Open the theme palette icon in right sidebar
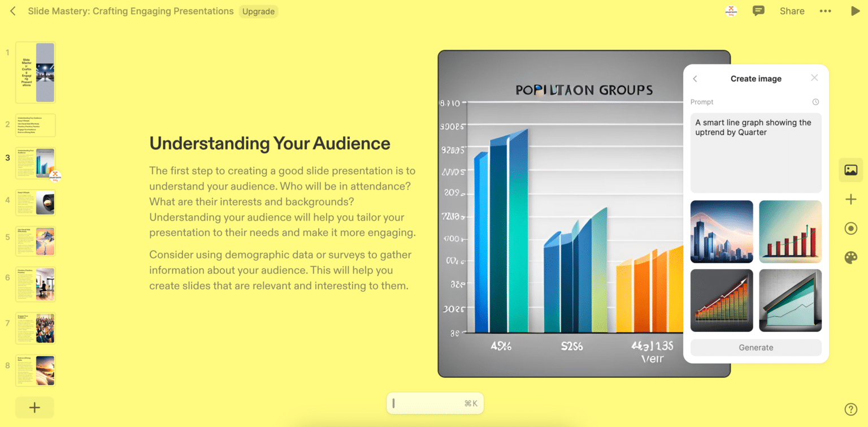 pos(850,257)
